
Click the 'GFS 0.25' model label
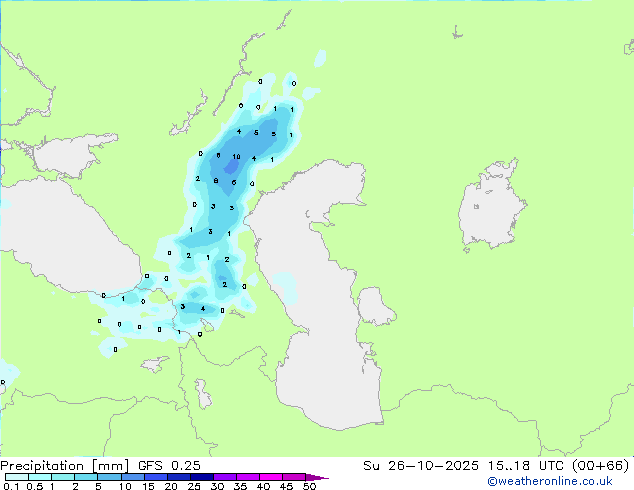pos(169,466)
